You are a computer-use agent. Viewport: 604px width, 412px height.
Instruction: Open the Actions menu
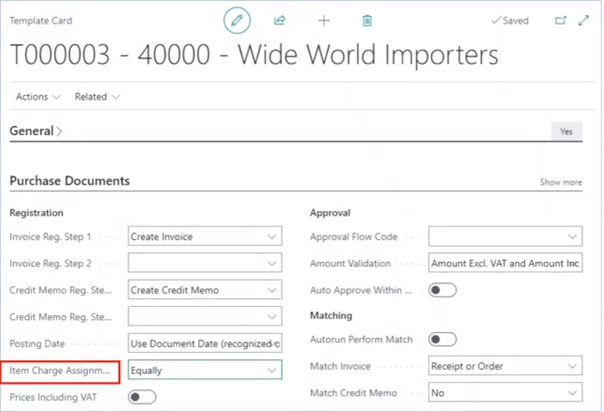(x=39, y=97)
